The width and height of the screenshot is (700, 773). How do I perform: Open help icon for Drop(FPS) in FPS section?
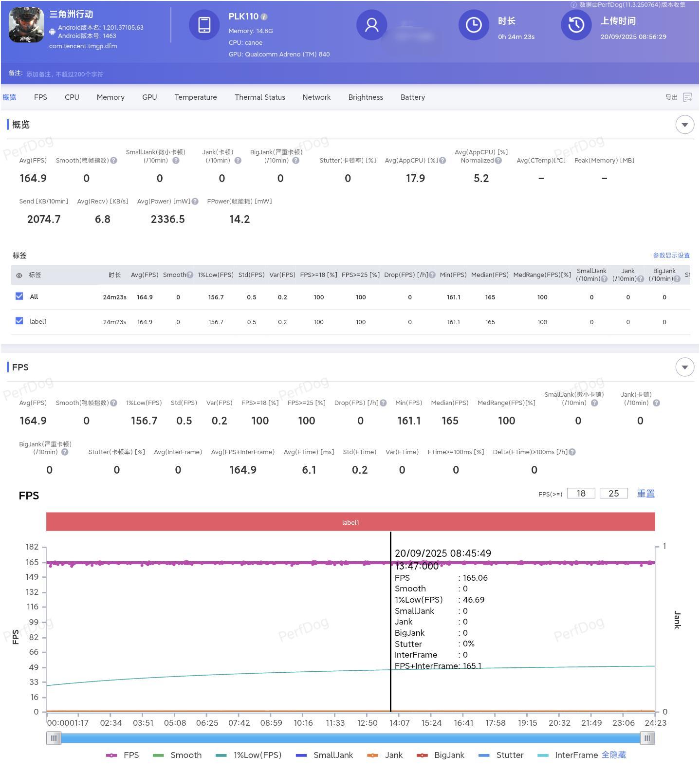click(x=383, y=403)
